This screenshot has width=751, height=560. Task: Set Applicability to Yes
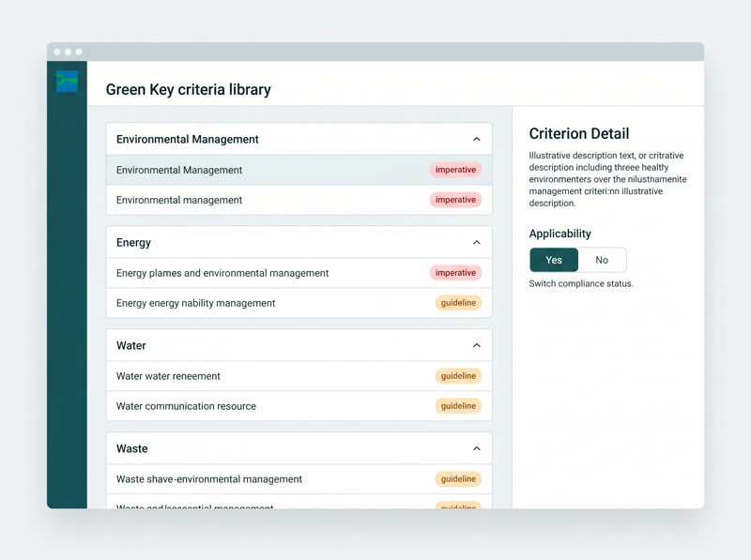coord(554,260)
